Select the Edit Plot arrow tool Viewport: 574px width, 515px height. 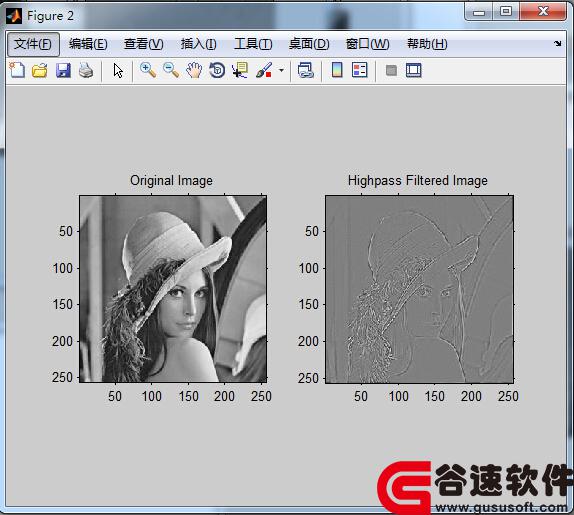pos(118,70)
